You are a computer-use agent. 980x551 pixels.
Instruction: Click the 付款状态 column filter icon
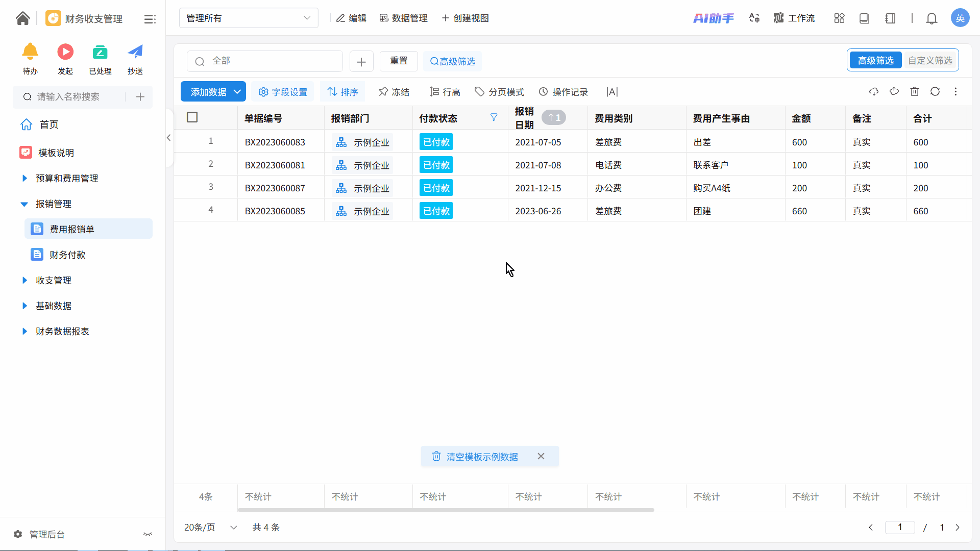coord(494,118)
